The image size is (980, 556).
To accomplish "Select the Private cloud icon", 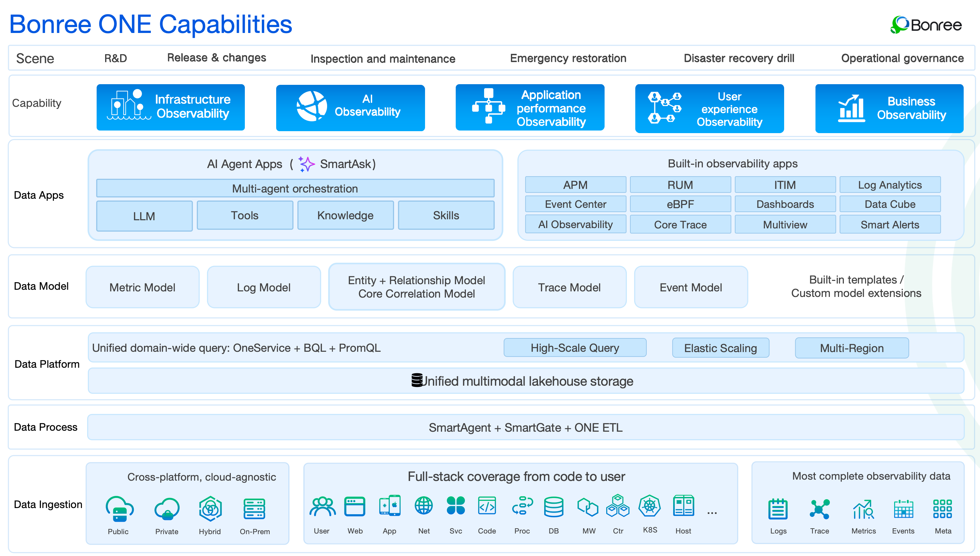I will pyautogui.click(x=167, y=509).
